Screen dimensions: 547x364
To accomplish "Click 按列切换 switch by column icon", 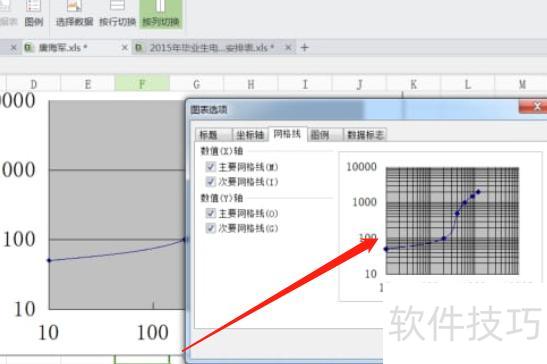I will 160,14.
